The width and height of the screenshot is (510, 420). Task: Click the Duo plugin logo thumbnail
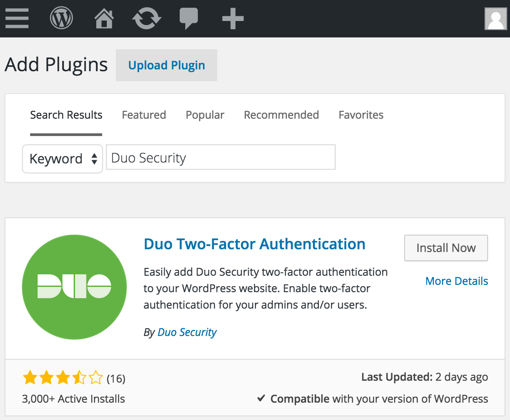[74, 287]
